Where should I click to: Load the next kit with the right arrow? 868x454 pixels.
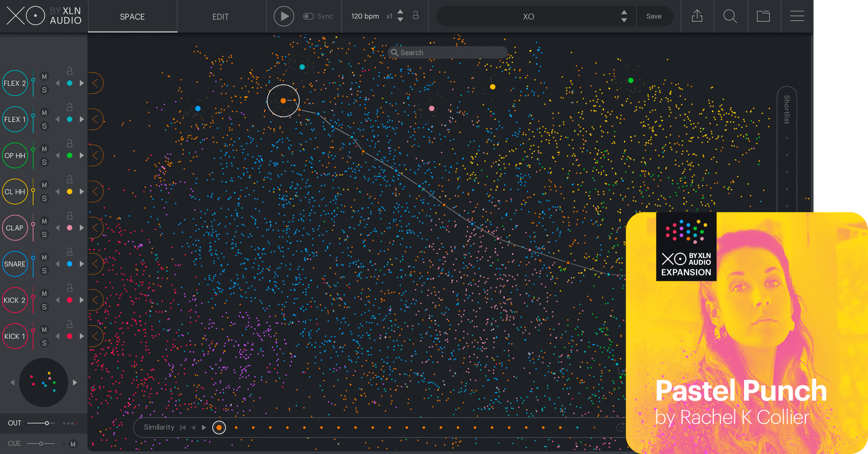coord(75,383)
